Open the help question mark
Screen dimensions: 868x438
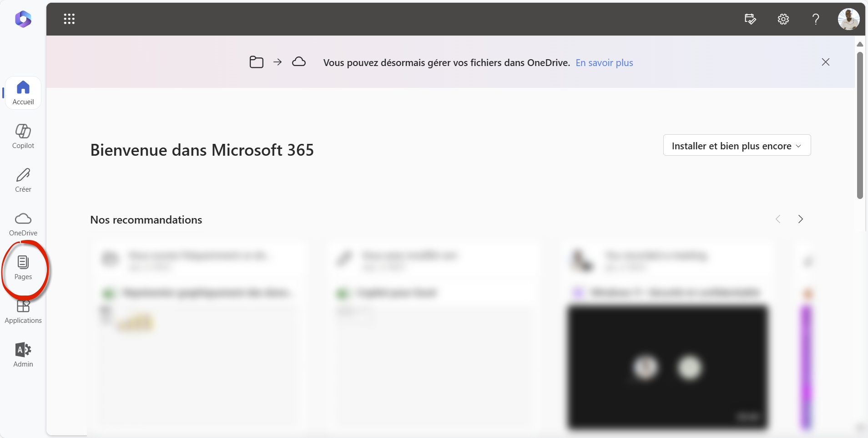tap(816, 19)
